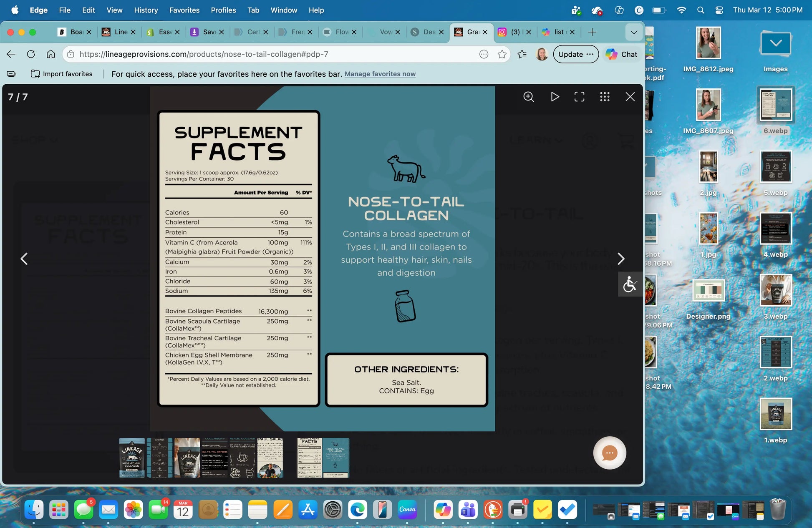The width and height of the screenshot is (812, 528).
Task: Click the address bar URL field
Action: tap(275, 54)
